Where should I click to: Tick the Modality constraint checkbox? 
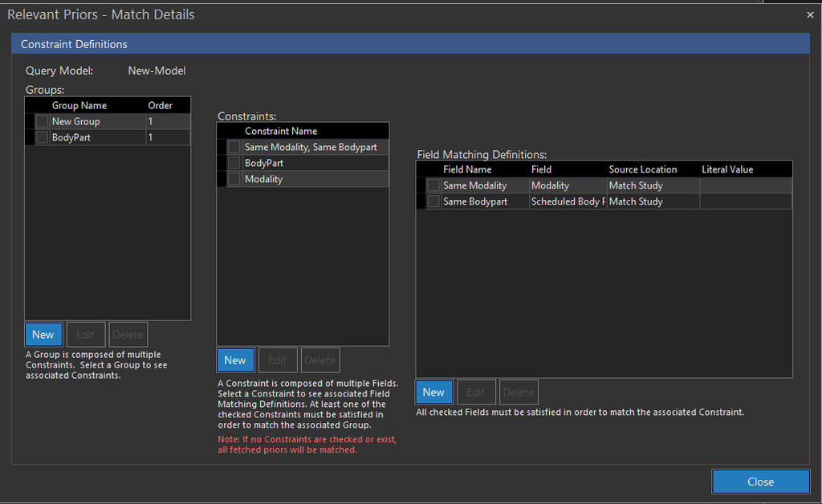[234, 179]
